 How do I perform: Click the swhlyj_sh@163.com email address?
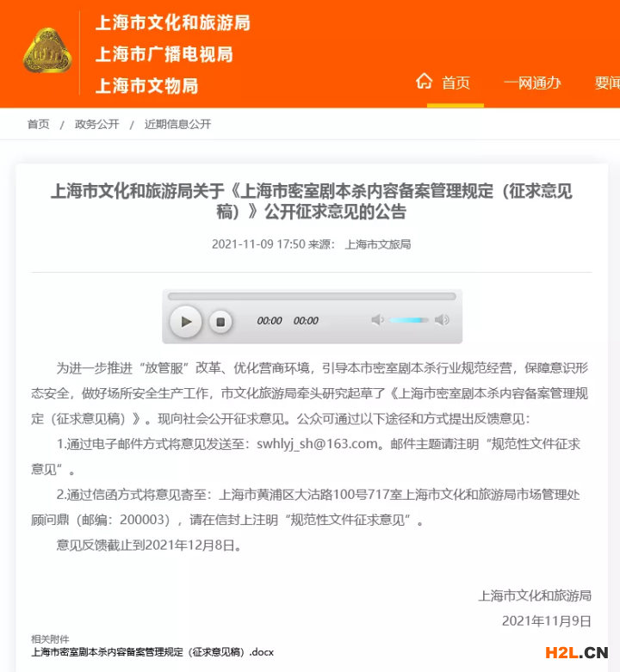317,444
